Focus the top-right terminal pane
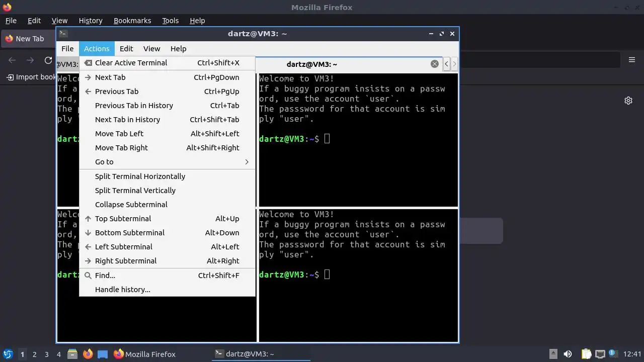Viewport: 644px width, 362px height. pyautogui.click(x=358, y=140)
